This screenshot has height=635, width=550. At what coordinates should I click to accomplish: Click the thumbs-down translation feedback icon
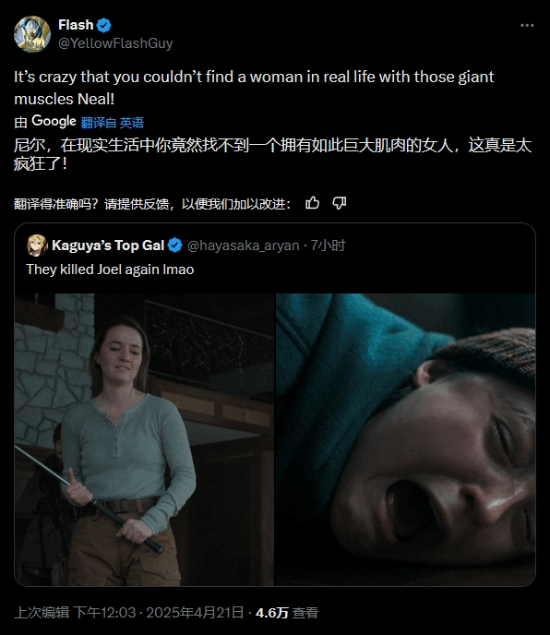[339, 203]
